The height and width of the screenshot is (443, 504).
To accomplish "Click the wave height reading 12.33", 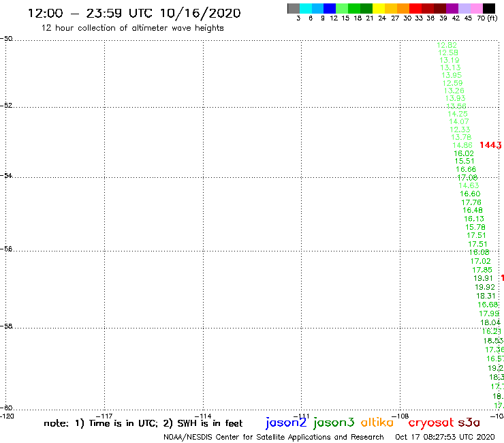I will pos(460,129).
